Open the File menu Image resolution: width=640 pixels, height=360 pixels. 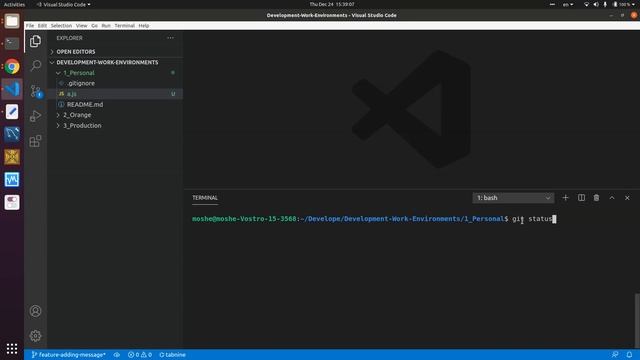tap(30, 25)
